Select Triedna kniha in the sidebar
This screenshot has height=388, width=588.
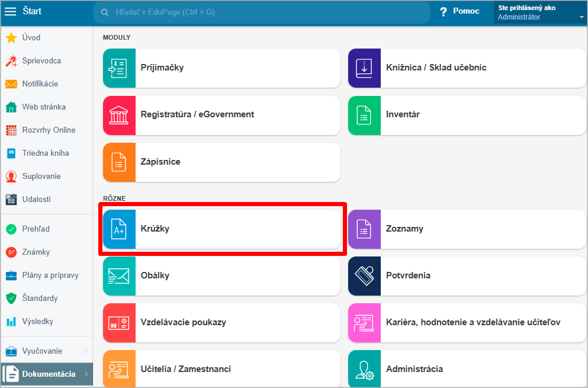(46, 153)
